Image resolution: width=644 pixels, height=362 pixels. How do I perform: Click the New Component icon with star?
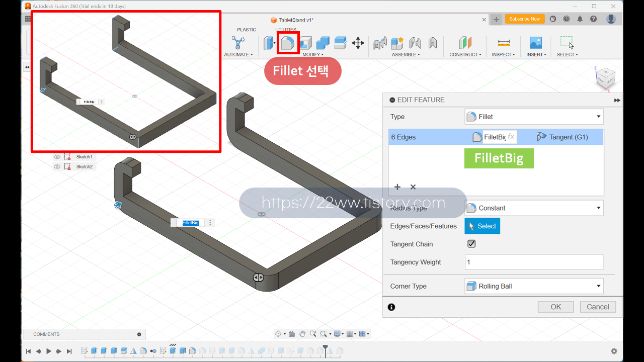point(397,43)
